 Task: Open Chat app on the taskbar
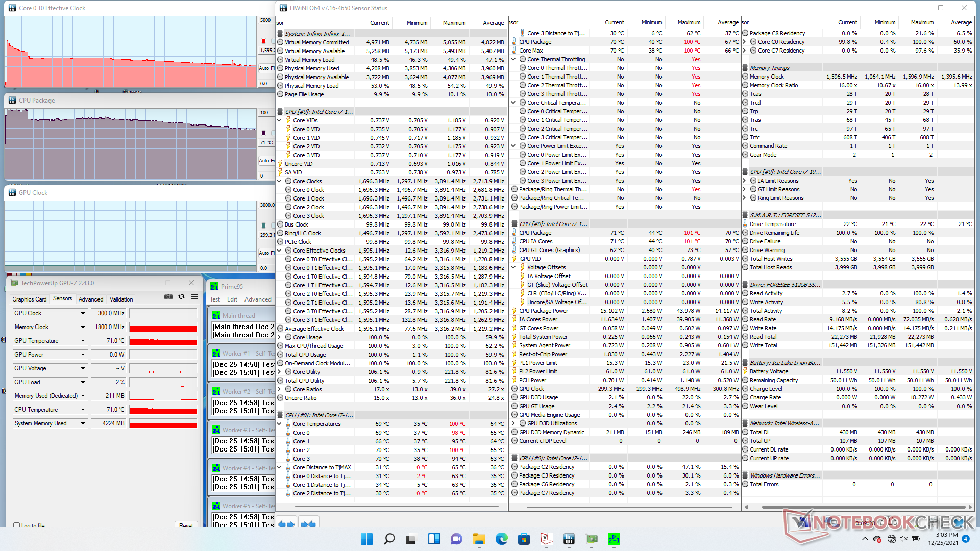[457, 539]
